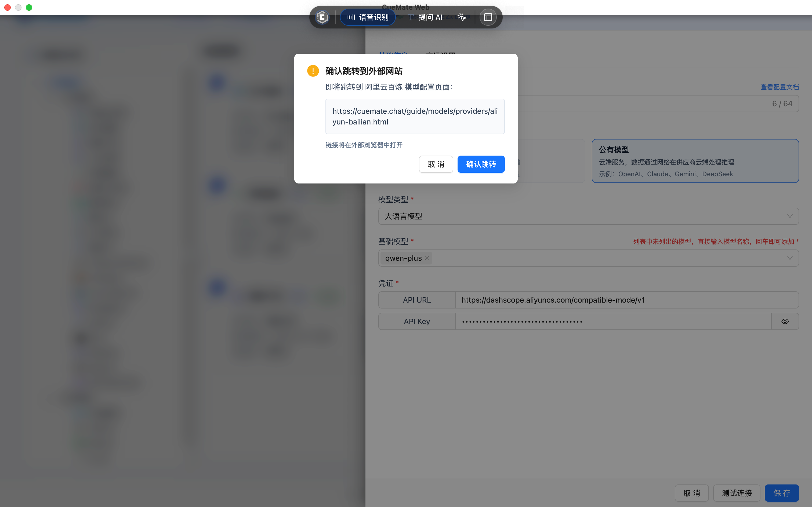
Task: Select the 语音识别 voice recognition tool
Action: 367,17
